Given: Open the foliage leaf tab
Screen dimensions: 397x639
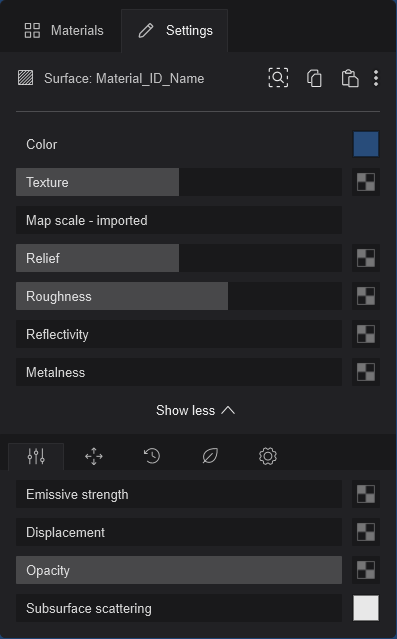Looking at the screenshot, I should pyautogui.click(x=210, y=456).
